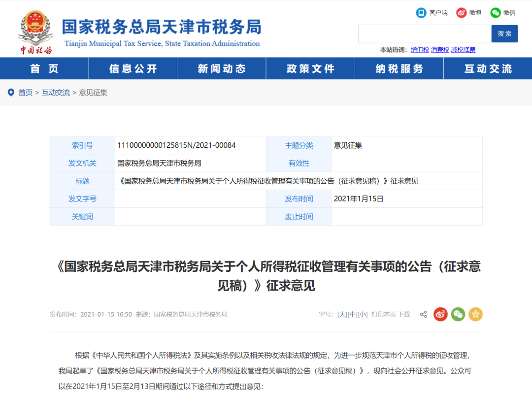Click the 减税降费 hot keyword link
Viewport: 532px width, 394px height.
[x=463, y=50]
